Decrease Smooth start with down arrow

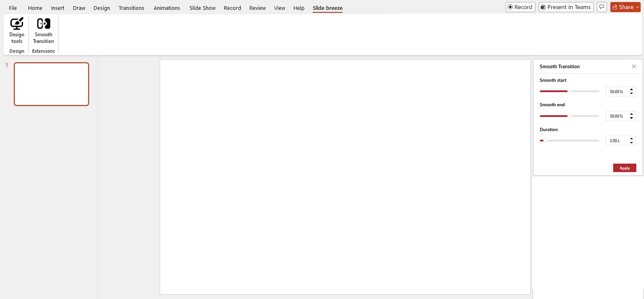pos(632,94)
